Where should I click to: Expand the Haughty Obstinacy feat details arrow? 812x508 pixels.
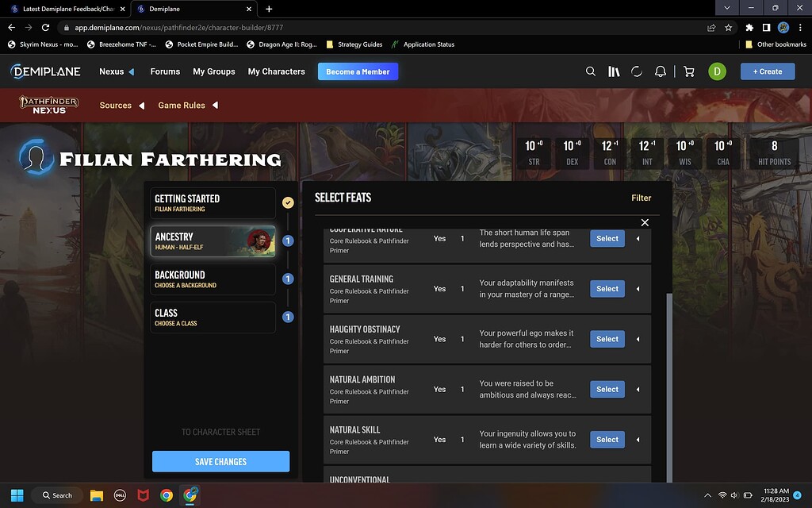coord(638,339)
